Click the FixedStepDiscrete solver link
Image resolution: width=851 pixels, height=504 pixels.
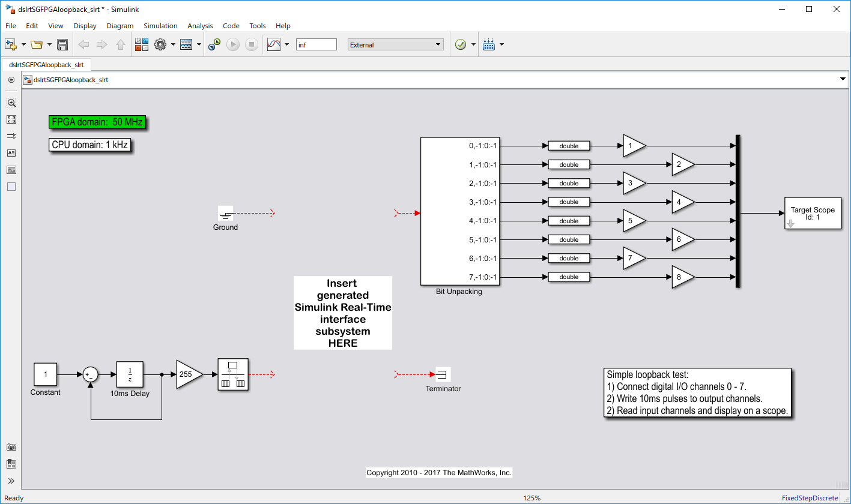pyautogui.click(x=809, y=498)
